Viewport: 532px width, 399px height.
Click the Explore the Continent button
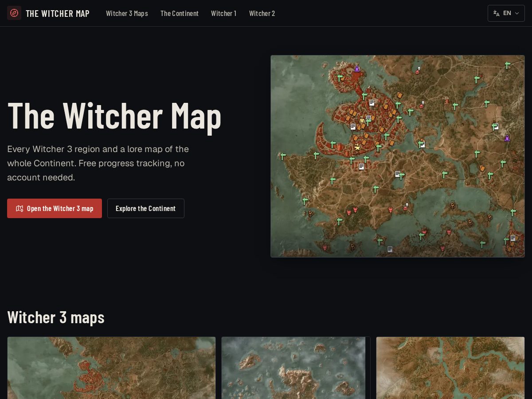point(146,208)
